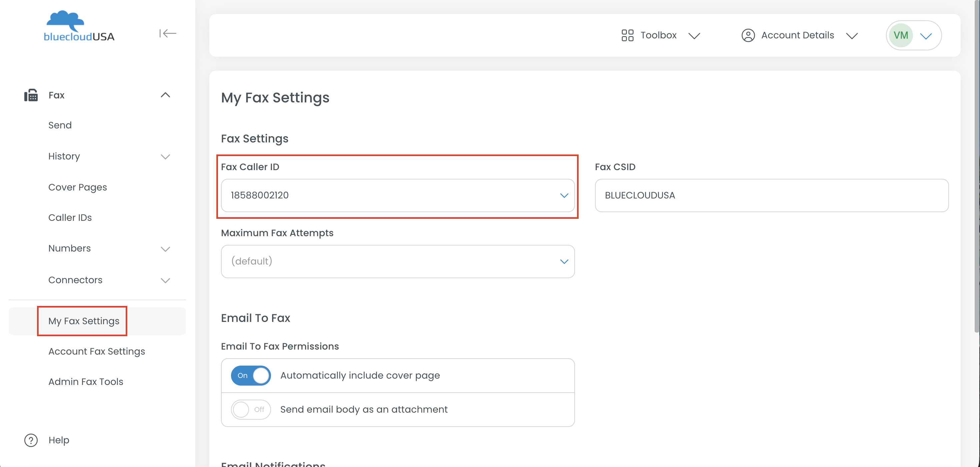Open Account Fax Settings link

[97, 351]
